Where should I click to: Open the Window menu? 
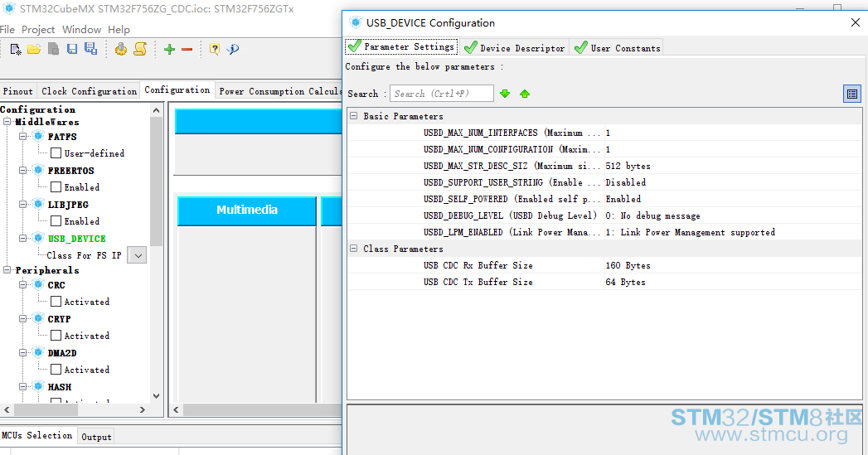[x=81, y=29]
